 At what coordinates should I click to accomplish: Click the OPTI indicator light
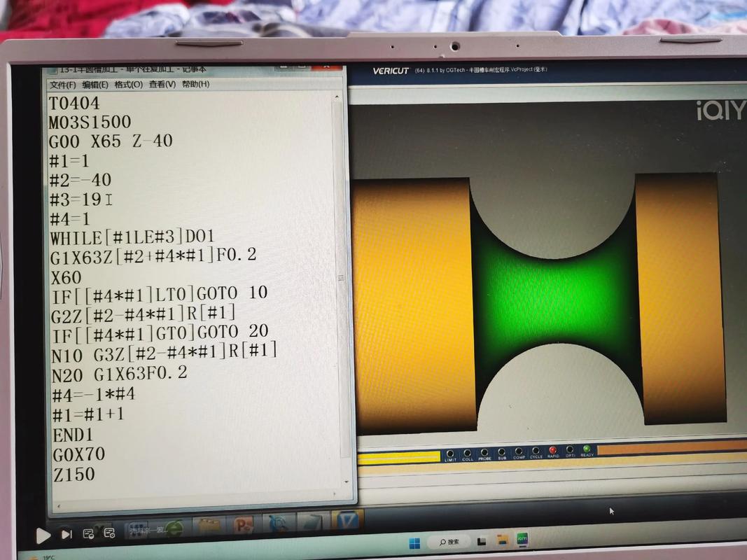pos(570,449)
